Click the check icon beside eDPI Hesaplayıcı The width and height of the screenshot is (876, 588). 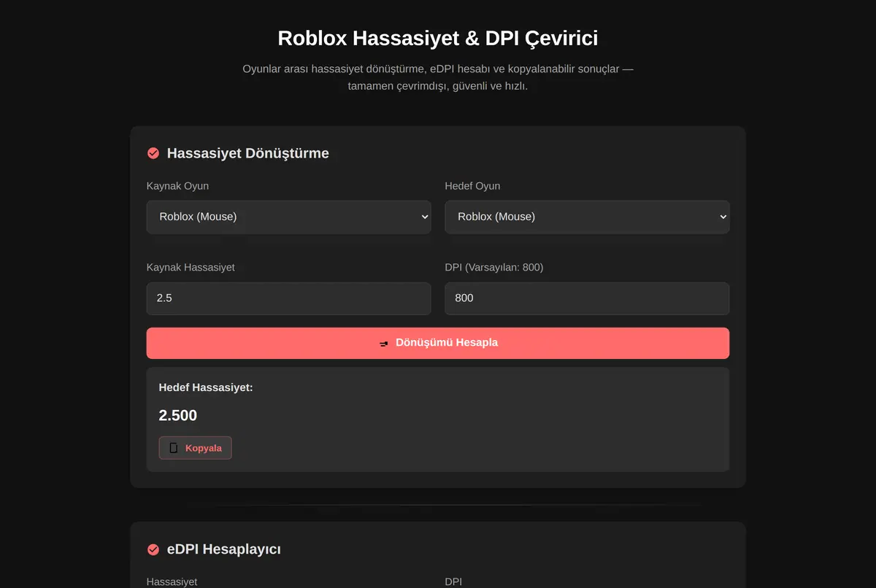pyautogui.click(x=153, y=549)
